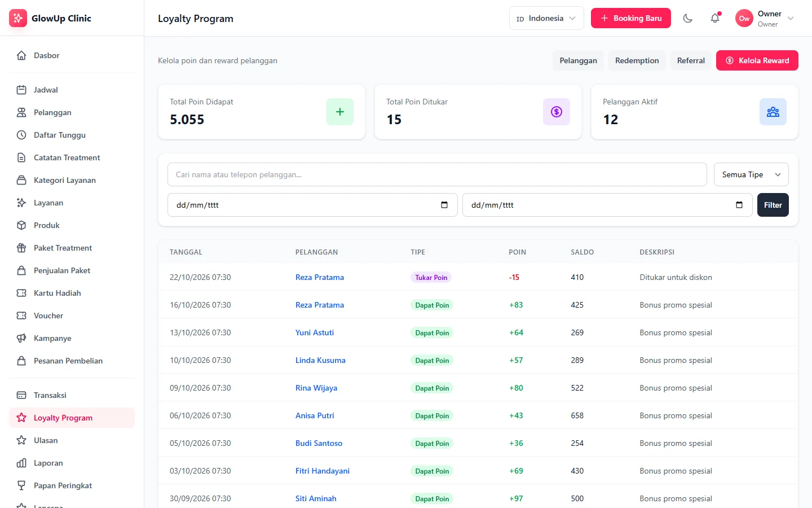The image size is (812, 508).
Task: Click the Pelanggan Aktif group icon
Action: pyautogui.click(x=773, y=112)
